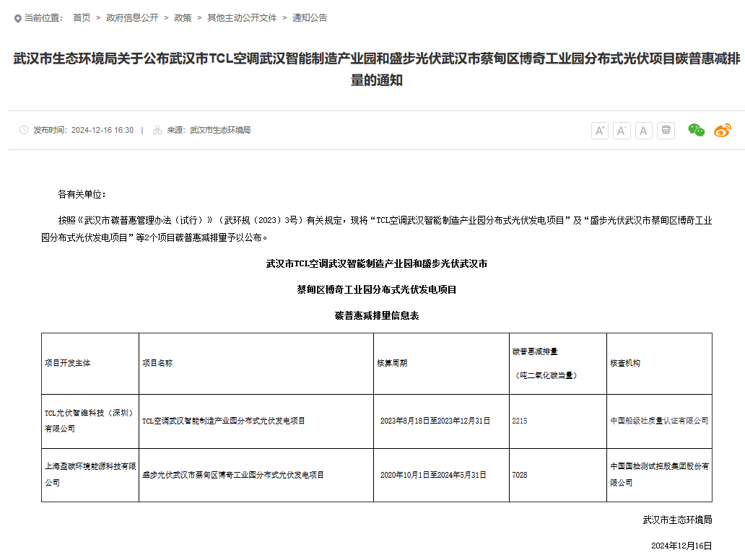Click the location pin icon beside 当前位置
This screenshot has height=560, width=745.
pos(16,18)
